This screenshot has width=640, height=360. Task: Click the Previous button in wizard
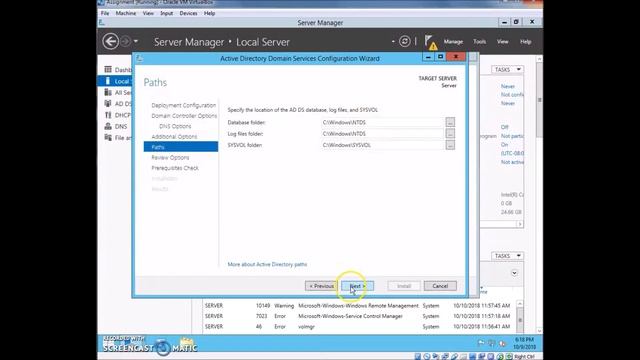pyautogui.click(x=321, y=286)
